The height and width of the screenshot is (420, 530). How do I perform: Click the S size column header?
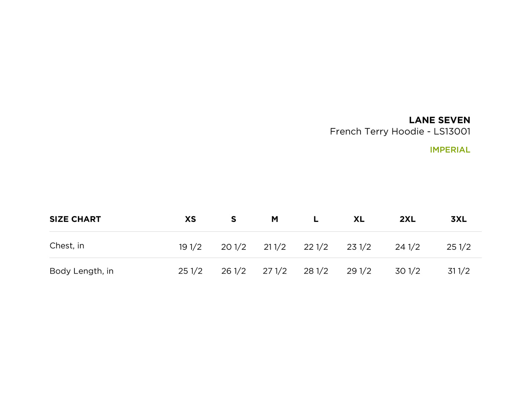234,219
